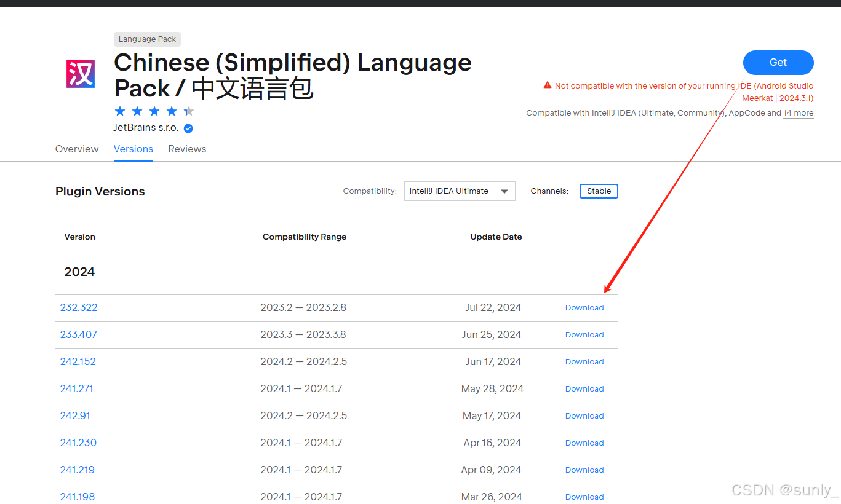Click the 'Jul 22, 2024' update date
841x504 pixels.
493,307
